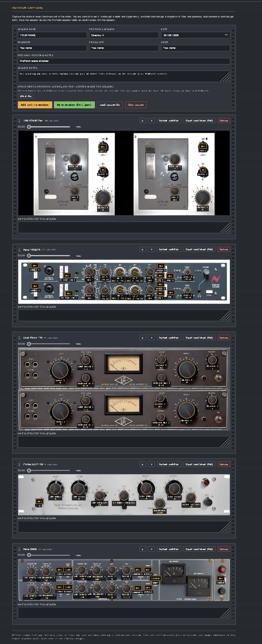Remove the Neve 1073 unit
This screenshot has width=262, height=644.
tap(224, 250)
